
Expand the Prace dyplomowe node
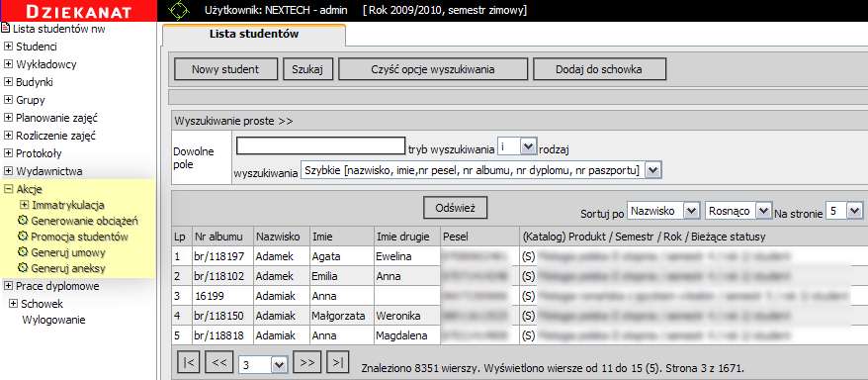coord(8,286)
